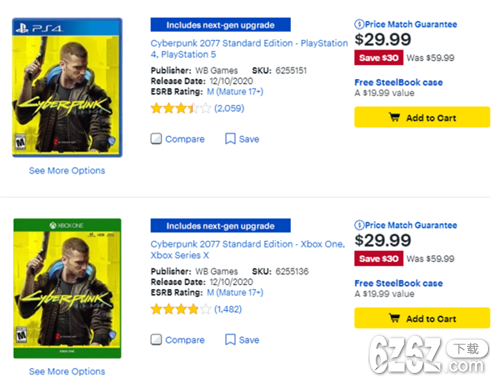Expand See More Options under Xbox cover

pos(67,371)
